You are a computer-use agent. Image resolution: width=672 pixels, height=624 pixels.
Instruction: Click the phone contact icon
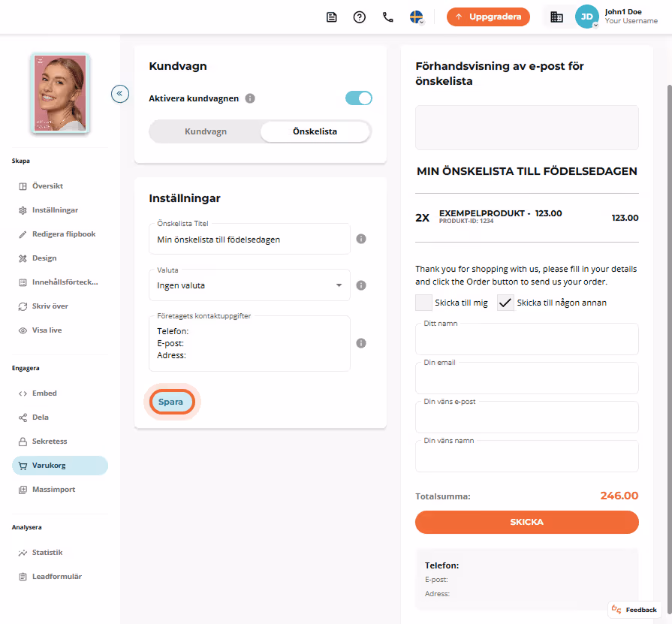click(388, 17)
